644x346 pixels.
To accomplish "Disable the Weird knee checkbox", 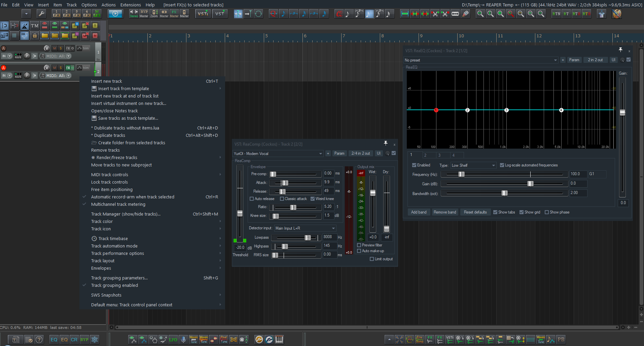I will 313,199.
